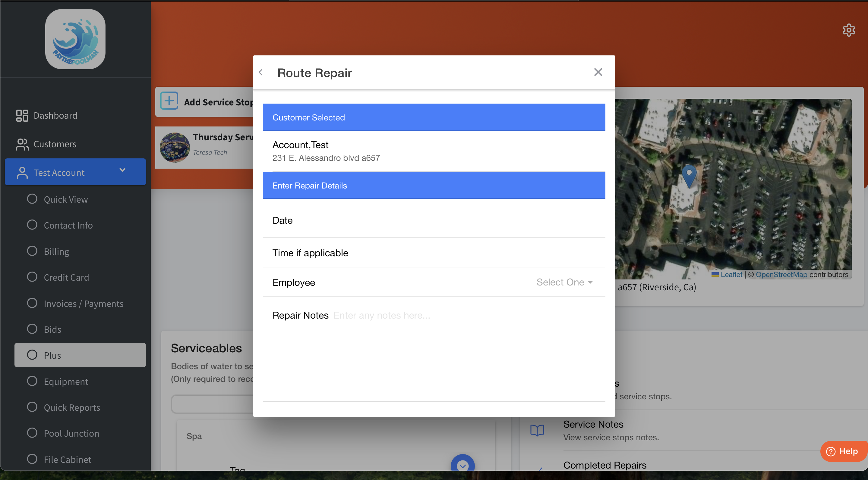
Task: Close the Route Repair dialog
Action: 598,72
